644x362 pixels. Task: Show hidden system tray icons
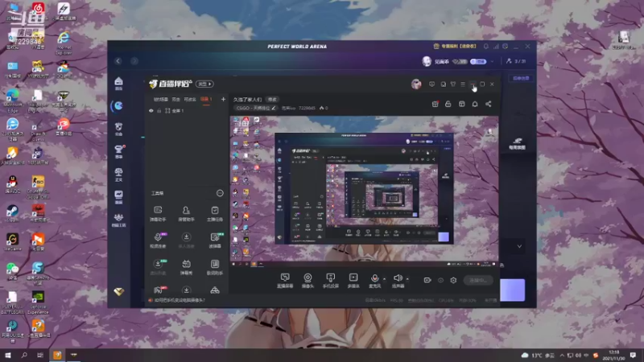pyautogui.click(x=562, y=356)
